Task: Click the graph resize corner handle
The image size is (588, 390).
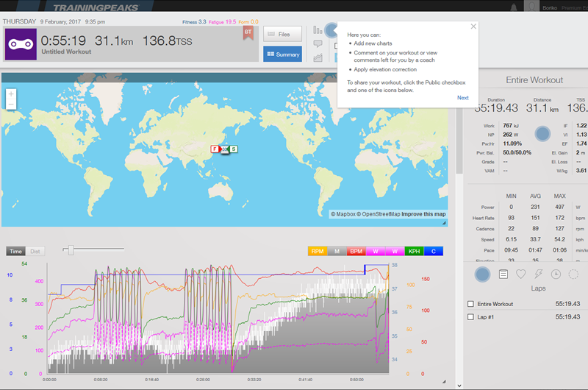Action: tap(444, 381)
